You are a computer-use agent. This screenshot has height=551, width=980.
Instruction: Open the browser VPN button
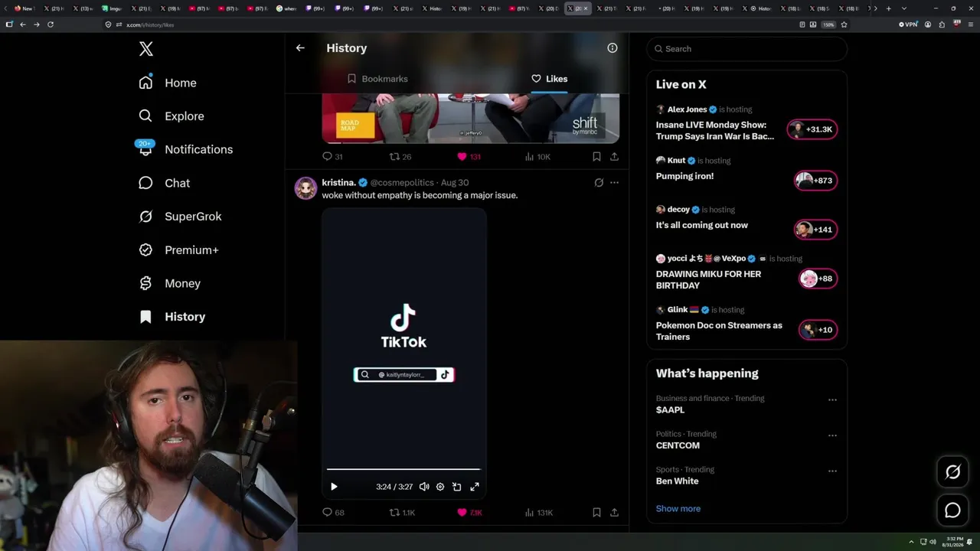tap(908, 24)
